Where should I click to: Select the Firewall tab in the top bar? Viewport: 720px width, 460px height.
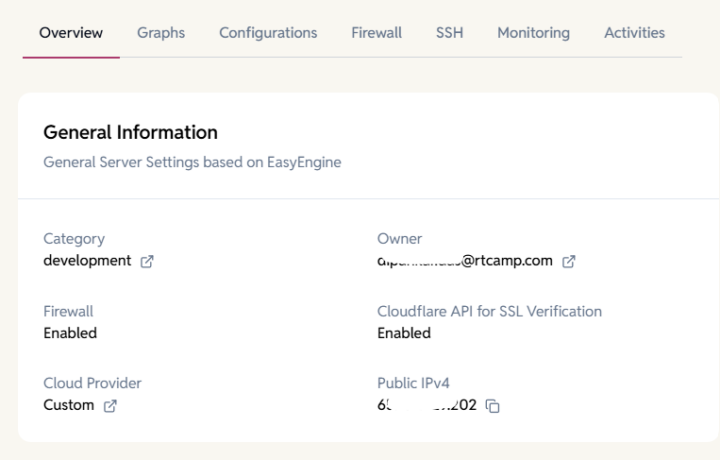pyautogui.click(x=376, y=33)
